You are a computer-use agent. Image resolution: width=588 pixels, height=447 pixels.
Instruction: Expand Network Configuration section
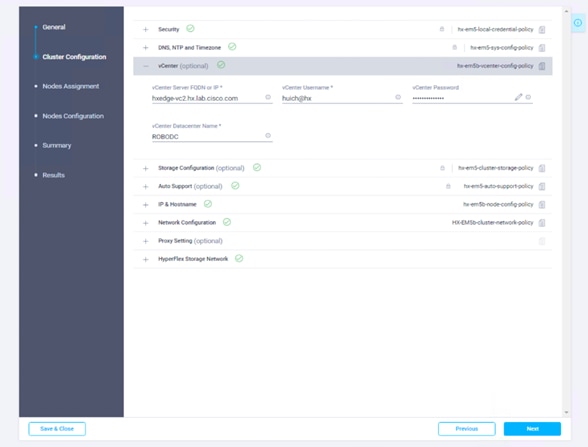pyautogui.click(x=146, y=223)
